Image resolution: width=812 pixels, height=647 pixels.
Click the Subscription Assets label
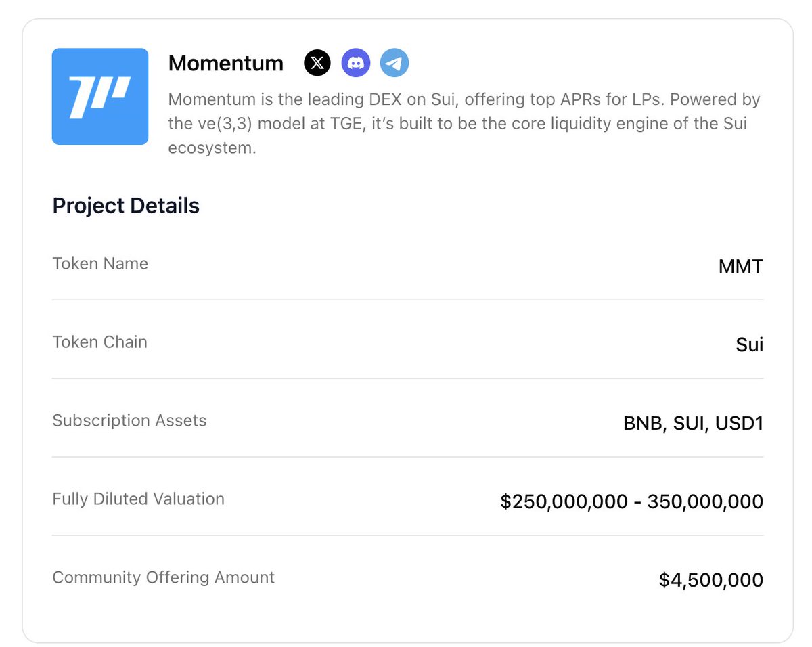(x=129, y=420)
